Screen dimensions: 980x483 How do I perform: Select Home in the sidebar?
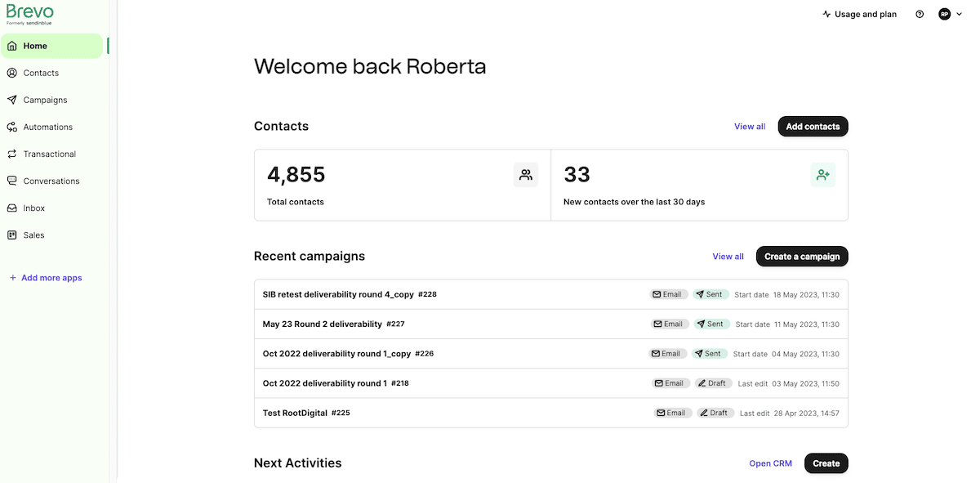click(33, 46)
